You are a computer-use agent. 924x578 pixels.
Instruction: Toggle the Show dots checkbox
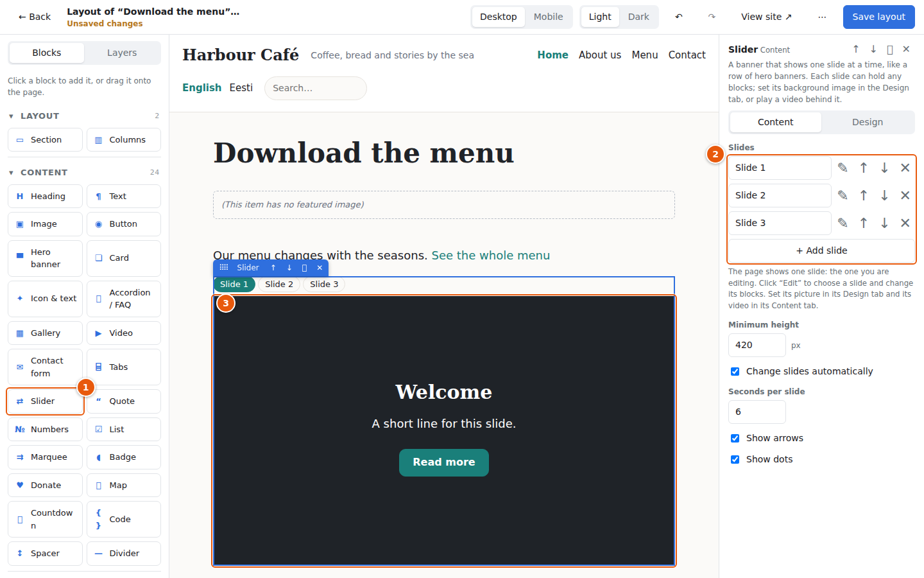735,459
